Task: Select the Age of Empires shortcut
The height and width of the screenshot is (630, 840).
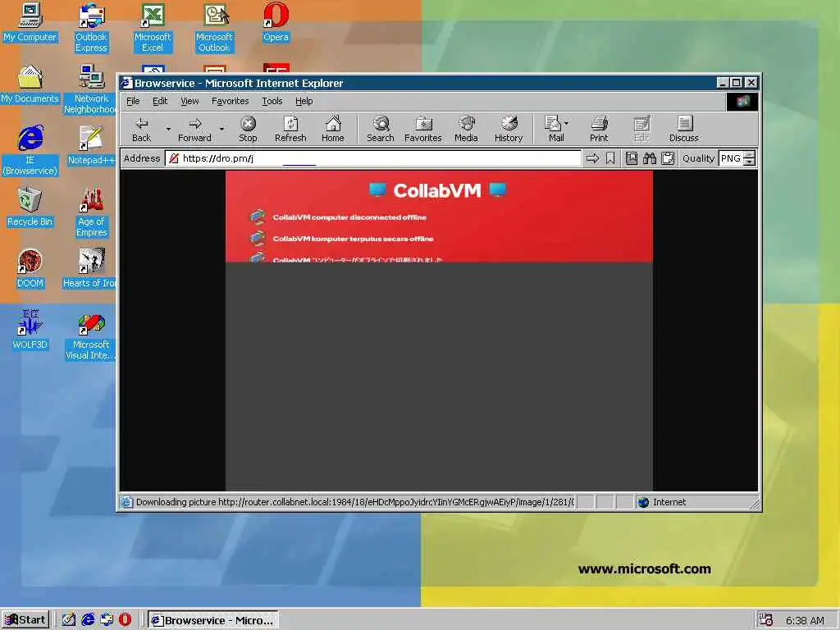Action: click(x=91, y=212)
